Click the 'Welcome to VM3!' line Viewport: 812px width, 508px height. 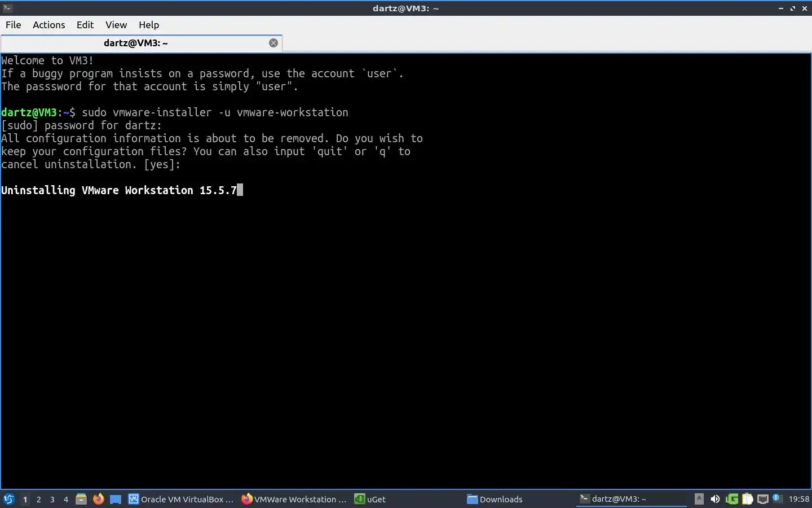[x=47, y=60]
